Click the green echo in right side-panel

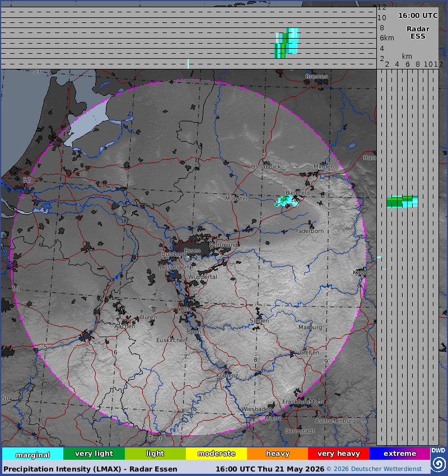[x=402, y=202]
